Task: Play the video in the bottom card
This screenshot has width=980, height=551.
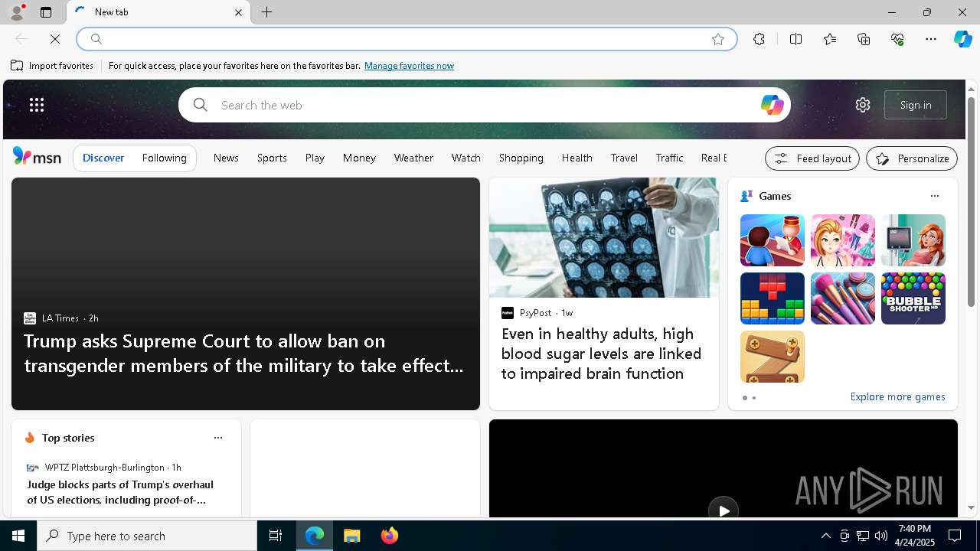Action: point(723,510)
